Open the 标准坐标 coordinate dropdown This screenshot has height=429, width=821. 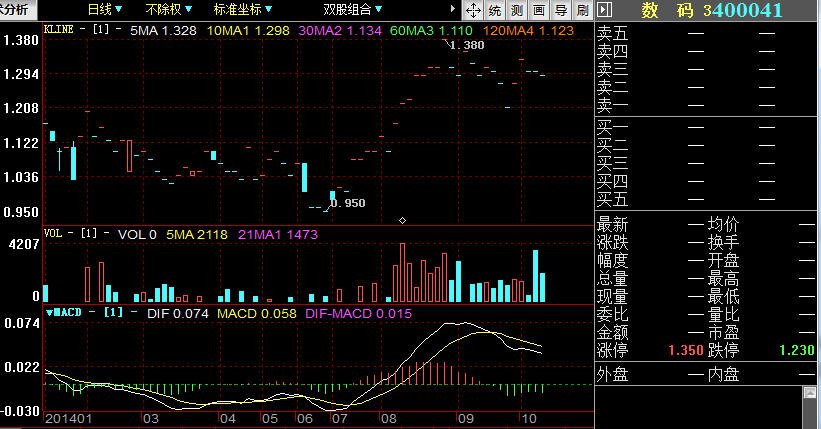click(x=243, y=10)
